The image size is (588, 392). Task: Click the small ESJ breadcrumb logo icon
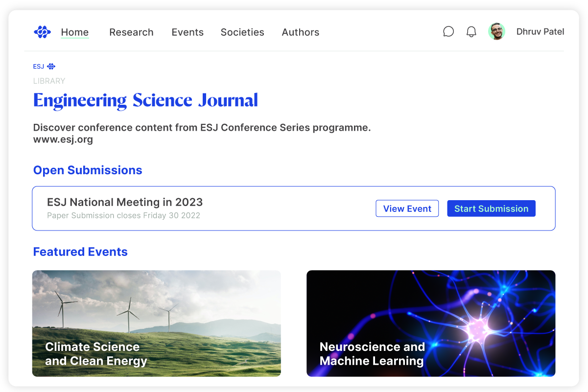51,67
